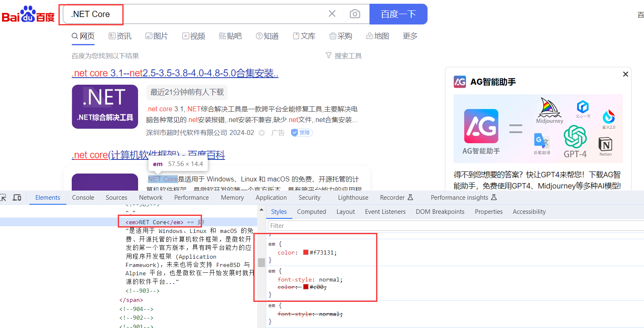Open the Application DevTools tab
Screen dimensions: 644x328
271,198
